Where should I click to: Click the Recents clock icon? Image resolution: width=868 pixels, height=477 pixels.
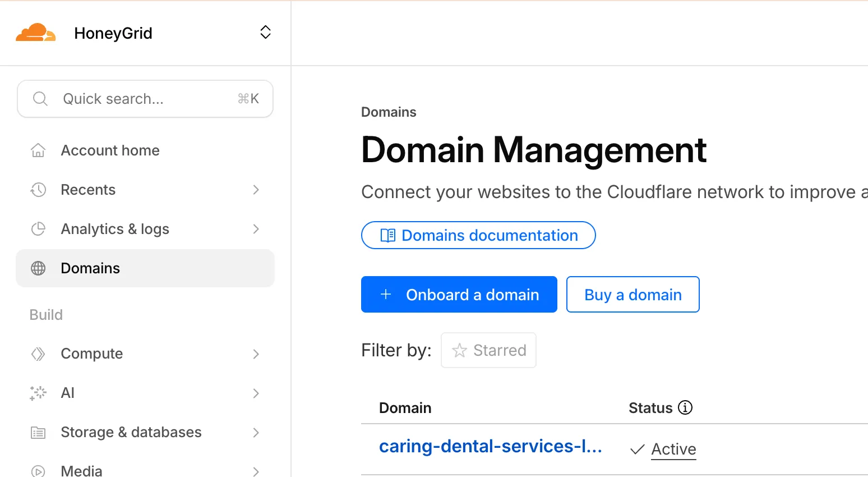click(38, 190)
